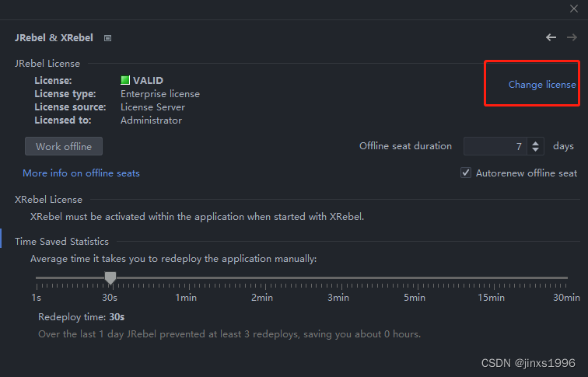Click the 2min label on the slider scale

[x=262, y=298]
